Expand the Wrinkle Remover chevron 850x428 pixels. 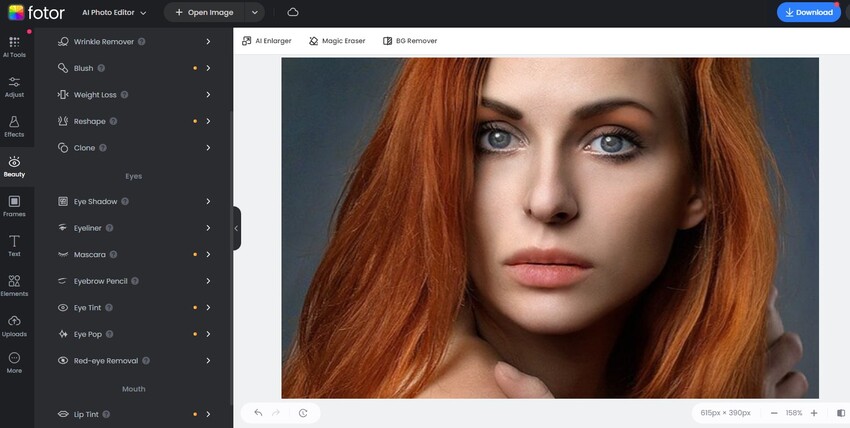208,42
